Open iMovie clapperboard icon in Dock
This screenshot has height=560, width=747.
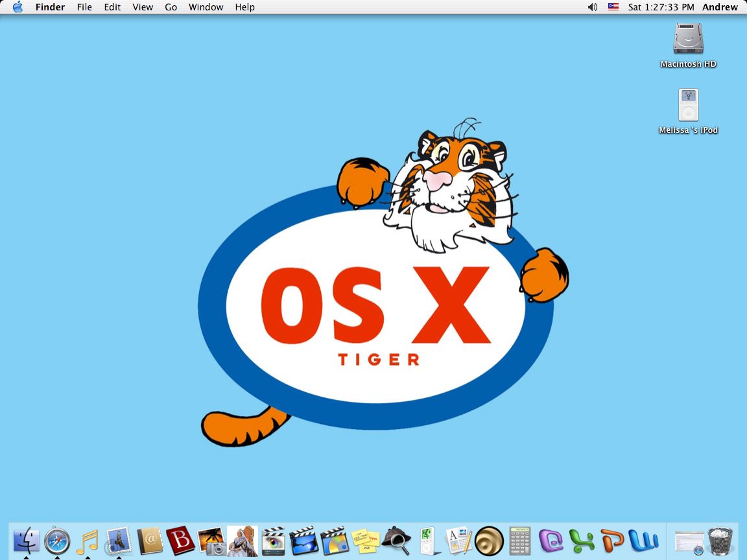[304, 541]
